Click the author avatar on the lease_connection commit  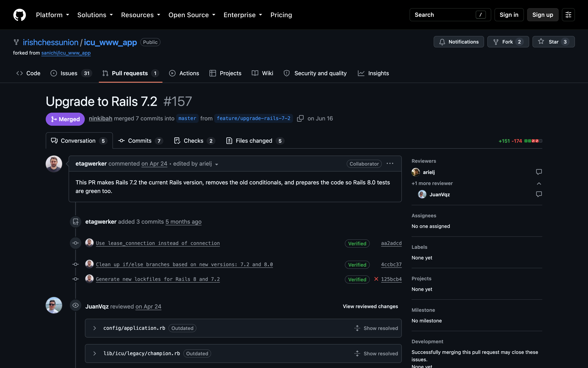coord(89,243)
